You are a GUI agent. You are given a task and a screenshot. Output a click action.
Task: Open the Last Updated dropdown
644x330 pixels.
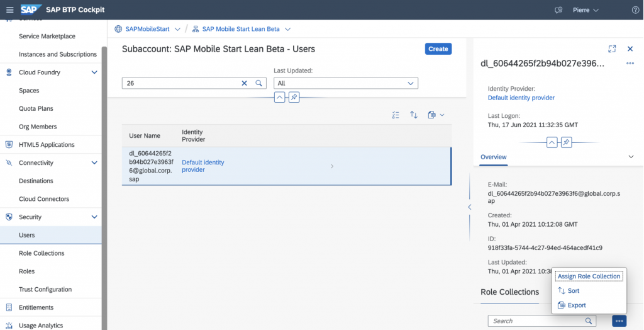[x=346, y=83]
